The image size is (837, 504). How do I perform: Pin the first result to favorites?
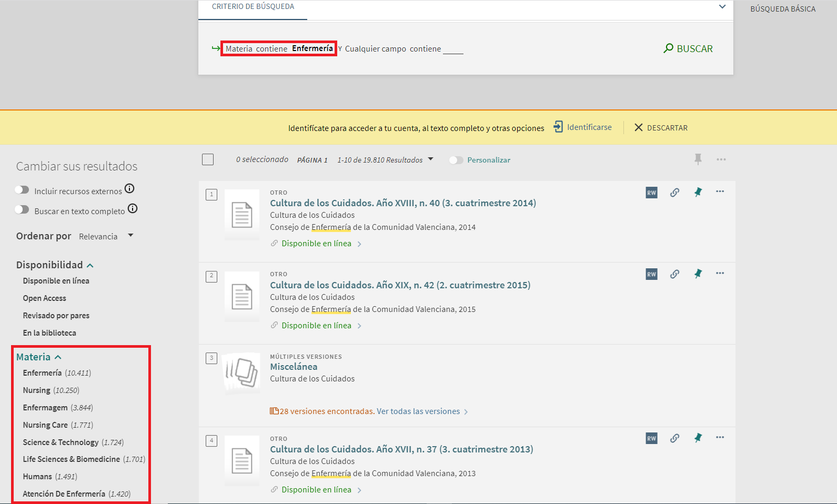point(698,193)
